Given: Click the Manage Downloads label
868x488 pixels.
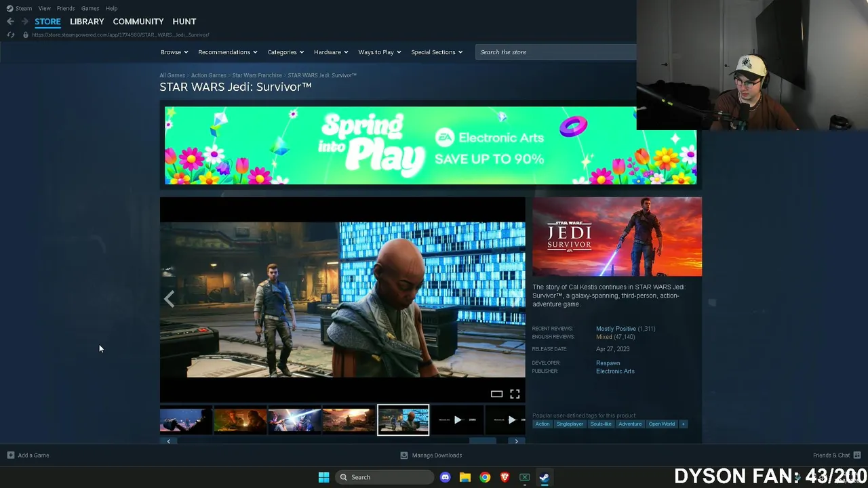Looking at the screenshot, I should [437, 455].
